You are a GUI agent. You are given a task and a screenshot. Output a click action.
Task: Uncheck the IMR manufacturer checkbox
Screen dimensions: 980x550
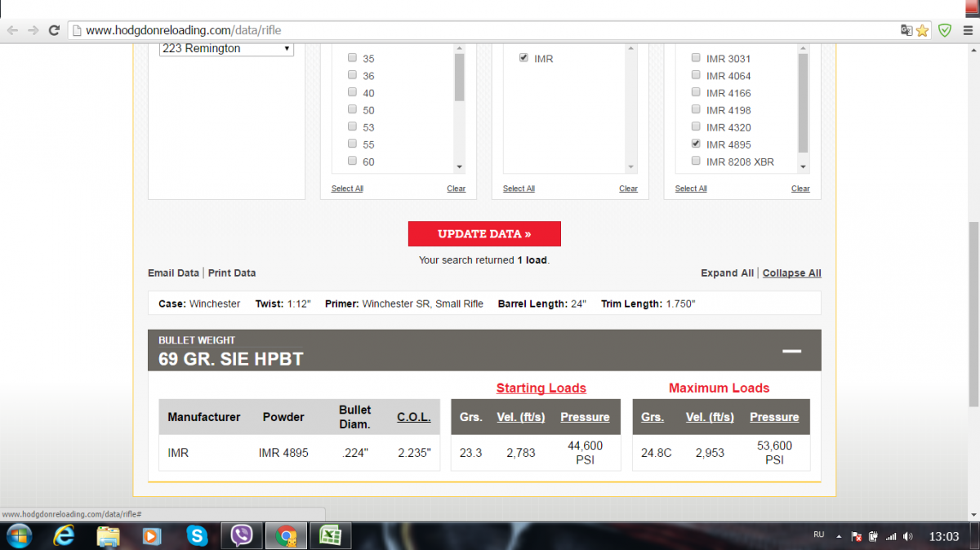523,58
